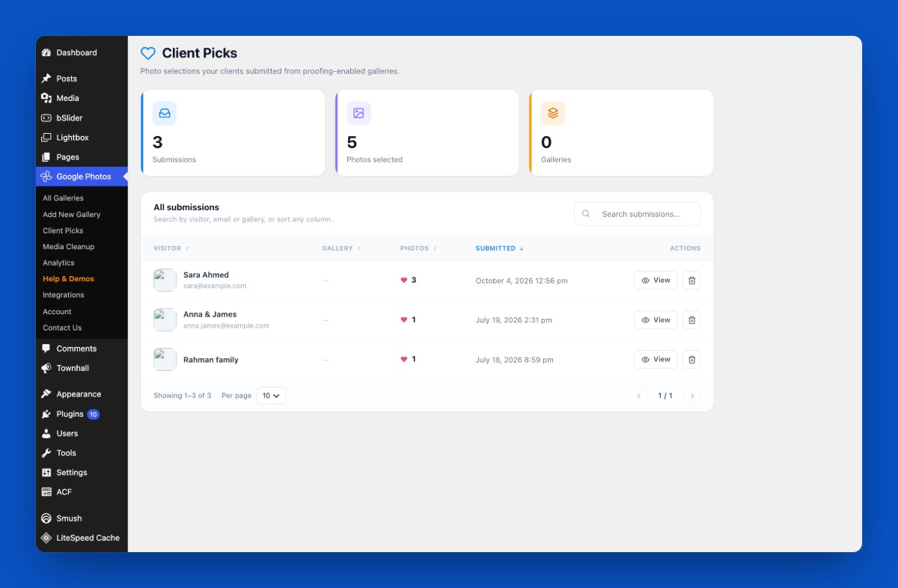Click the LiteSpeed Cache diamond icon
Viewport: 898px width, 588px height.
(x=46, y=538)
